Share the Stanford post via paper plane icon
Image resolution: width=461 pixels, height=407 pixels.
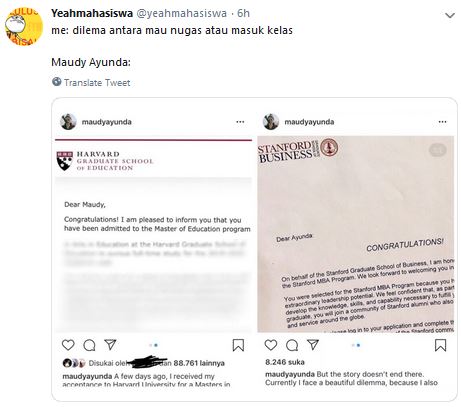[x=313, y=344]
